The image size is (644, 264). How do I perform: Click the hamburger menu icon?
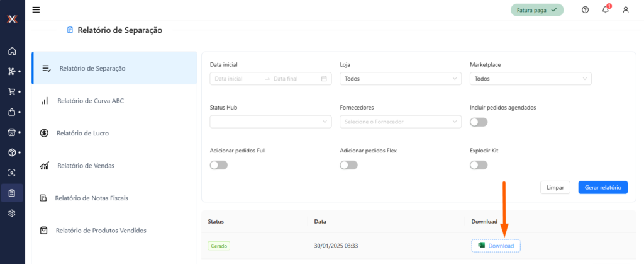point(36,9)
